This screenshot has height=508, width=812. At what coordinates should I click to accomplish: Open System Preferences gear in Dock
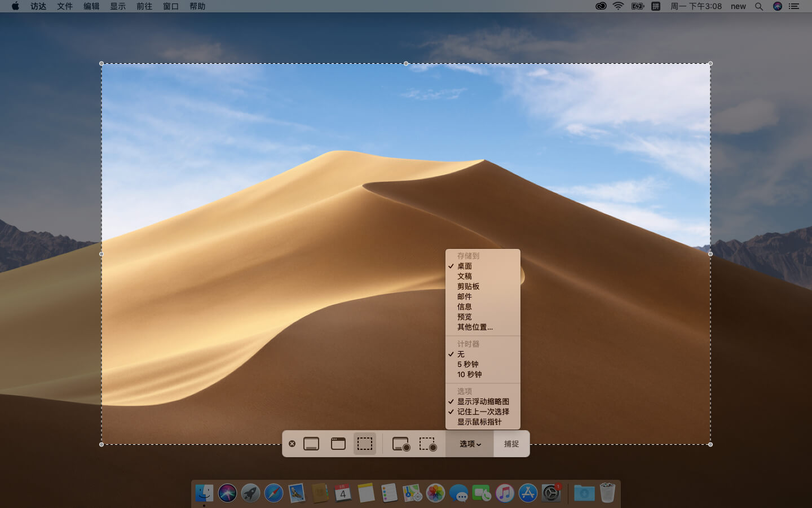(551, 493)
